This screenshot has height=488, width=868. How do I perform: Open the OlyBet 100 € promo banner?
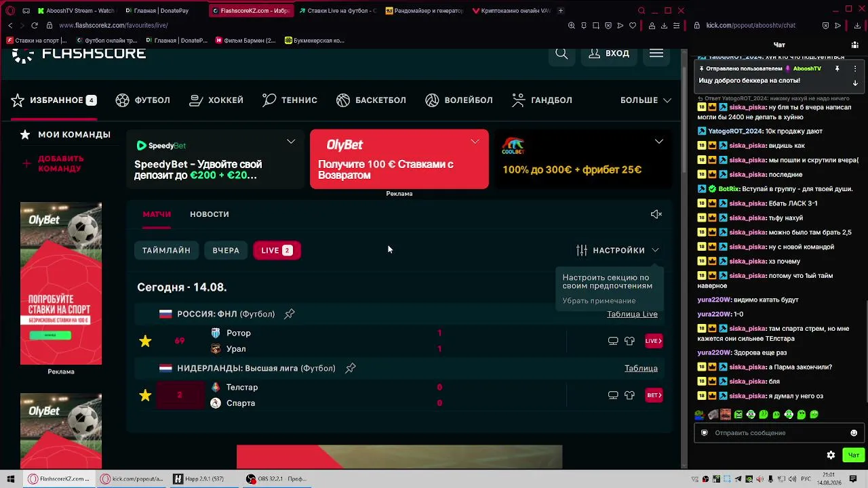click(399, 159)
